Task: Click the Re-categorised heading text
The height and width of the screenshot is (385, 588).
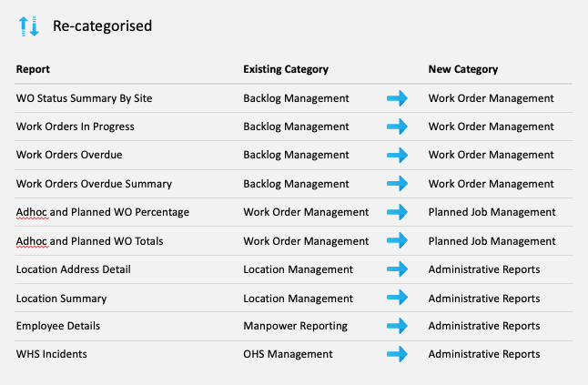Action: 102,26
